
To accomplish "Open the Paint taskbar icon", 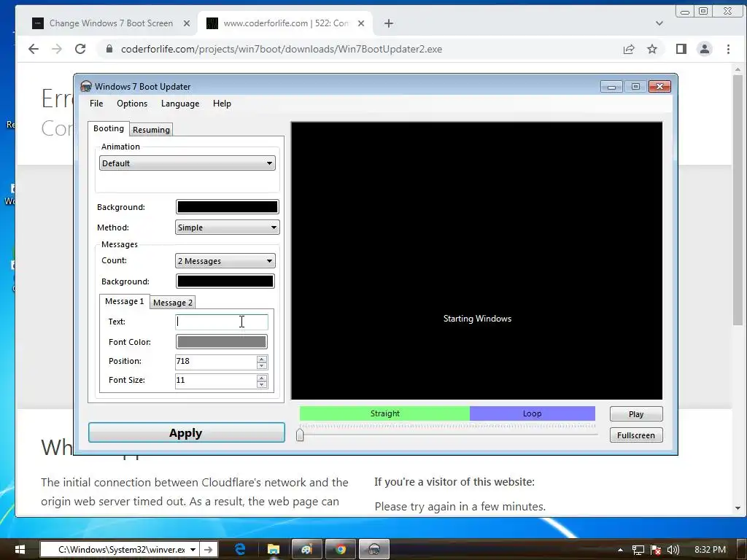I will pos(306,550).
